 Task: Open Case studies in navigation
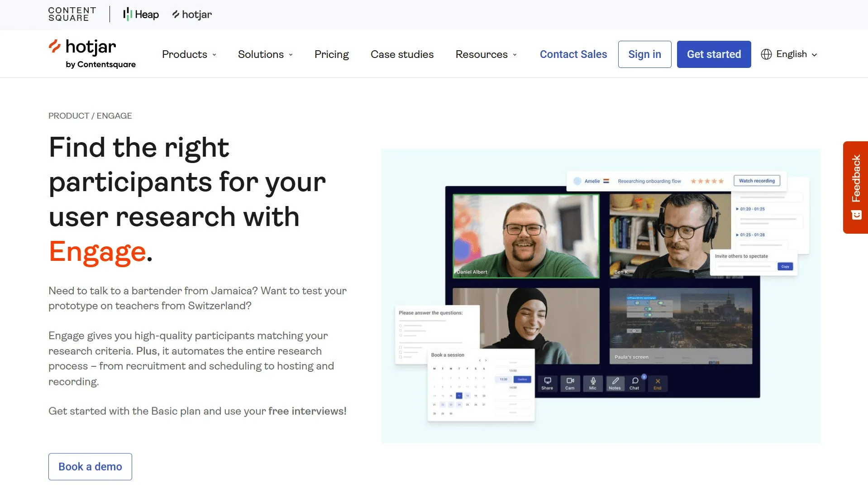coord(402,54)
